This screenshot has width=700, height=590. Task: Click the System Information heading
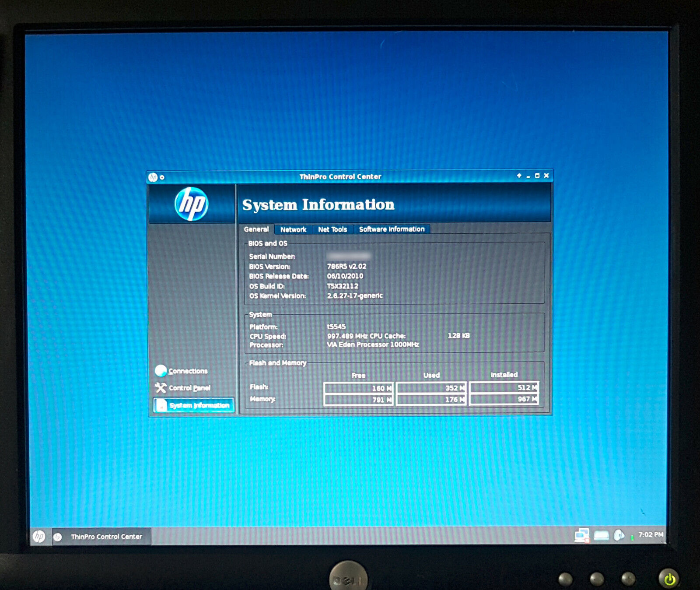click(x=318, y=204)
